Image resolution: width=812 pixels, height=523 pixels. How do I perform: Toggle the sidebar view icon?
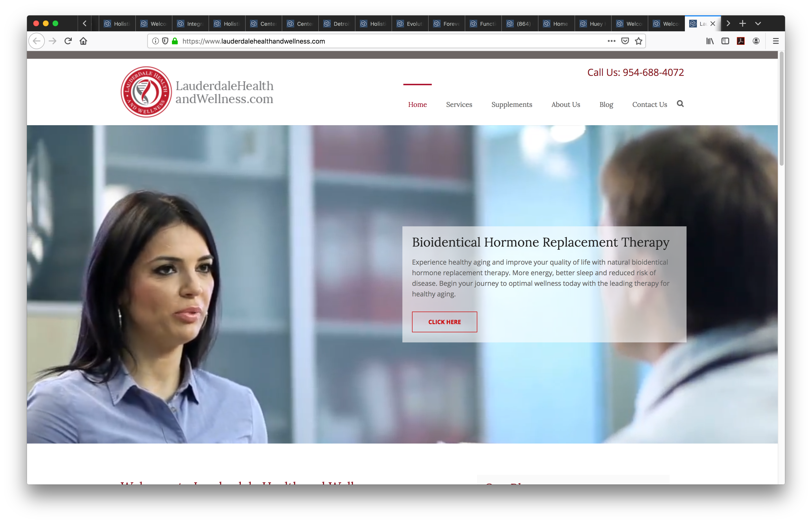[725, 41]
